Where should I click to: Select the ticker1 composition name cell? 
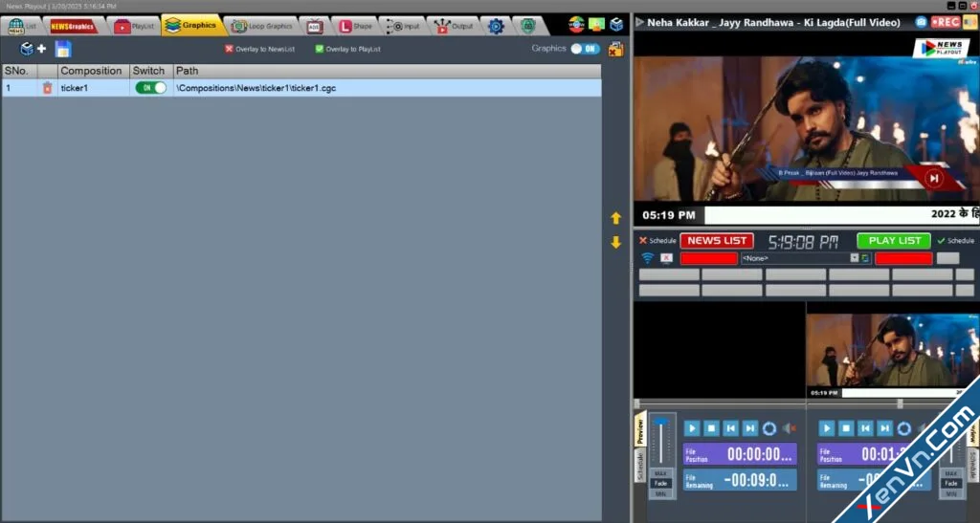(x=93, y=88)
